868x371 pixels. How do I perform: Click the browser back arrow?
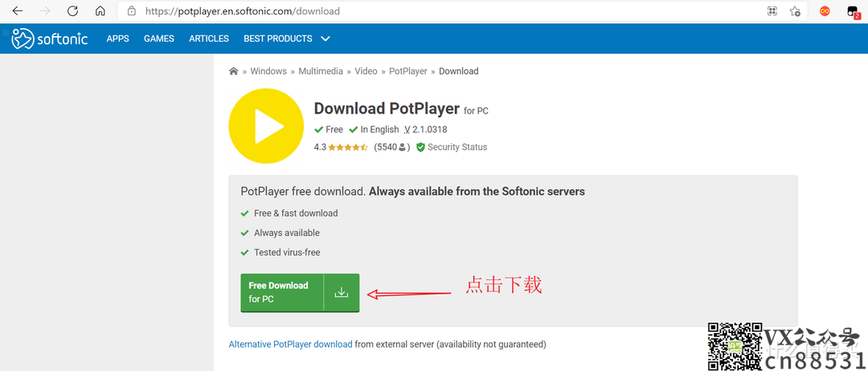[17, 11]
